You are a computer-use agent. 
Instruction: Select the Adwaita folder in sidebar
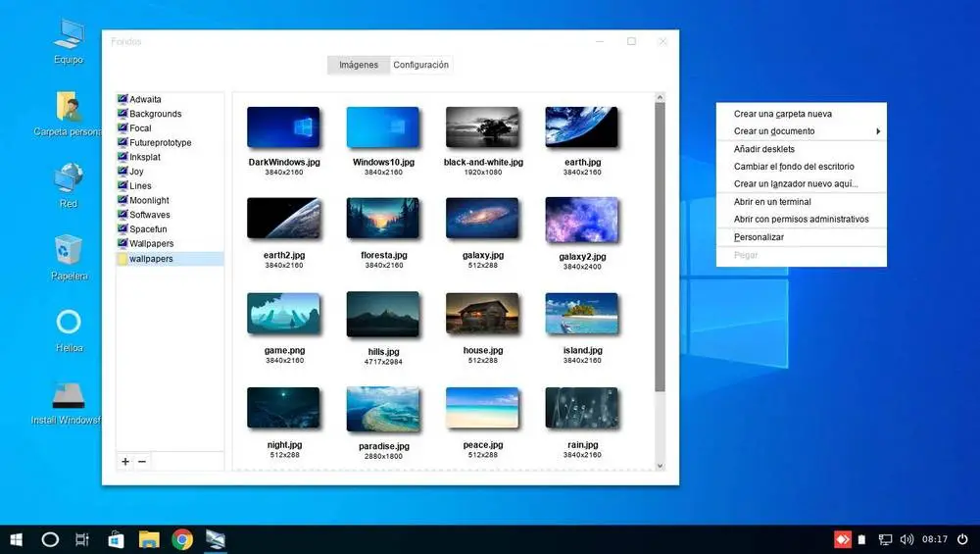tap(170, 99)
